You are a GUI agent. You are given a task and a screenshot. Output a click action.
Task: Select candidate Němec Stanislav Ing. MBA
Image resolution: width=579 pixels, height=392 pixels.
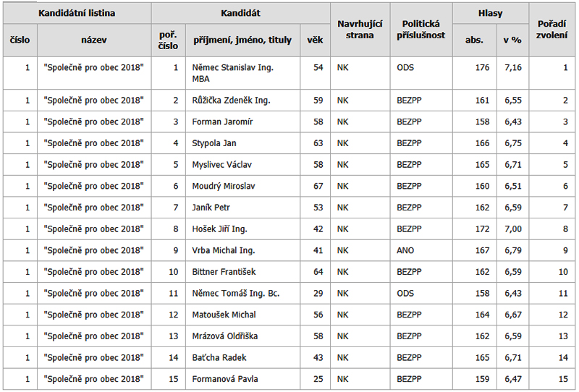[x=235, y=73]
